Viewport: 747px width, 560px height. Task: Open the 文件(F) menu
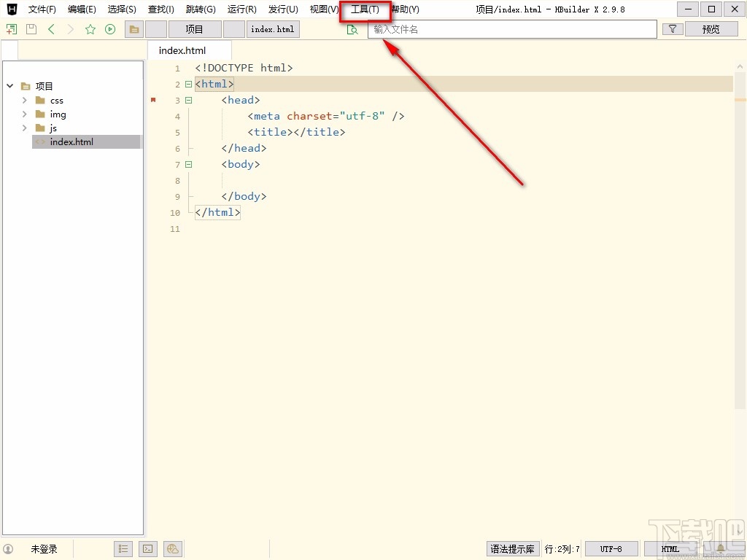[x=42, y=9]
